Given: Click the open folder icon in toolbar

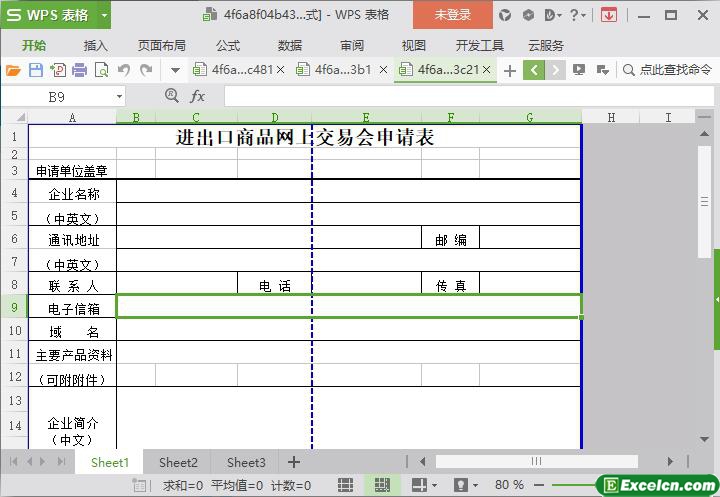Looking at the screenshot, I should (x=13, y=70).
